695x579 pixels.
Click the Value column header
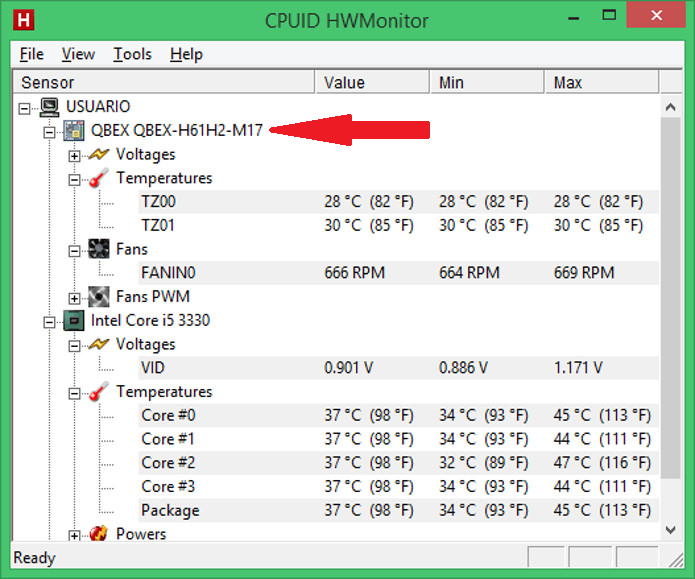tap(372, 82)
